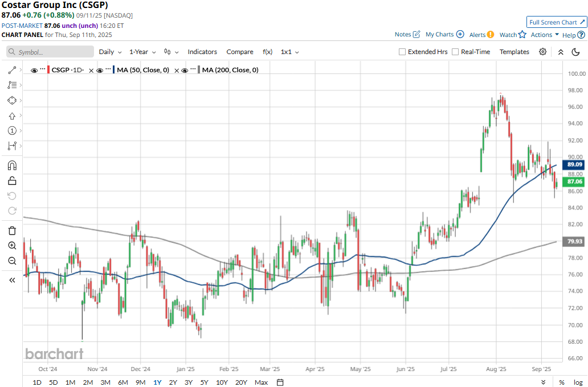Open the Daily frequency dropdown
588x387 pixels.
110,52
